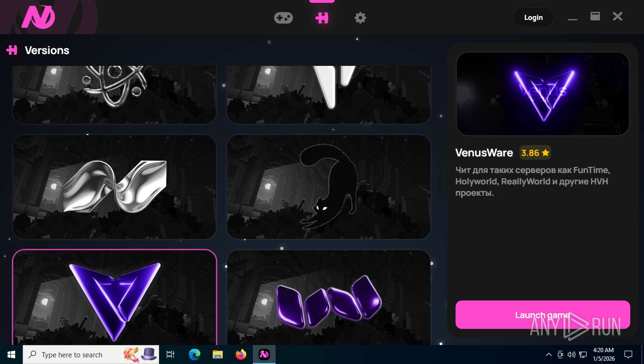Open the Windows Start menu
Viewport: 644px width, 364px height.
point(11,355)
